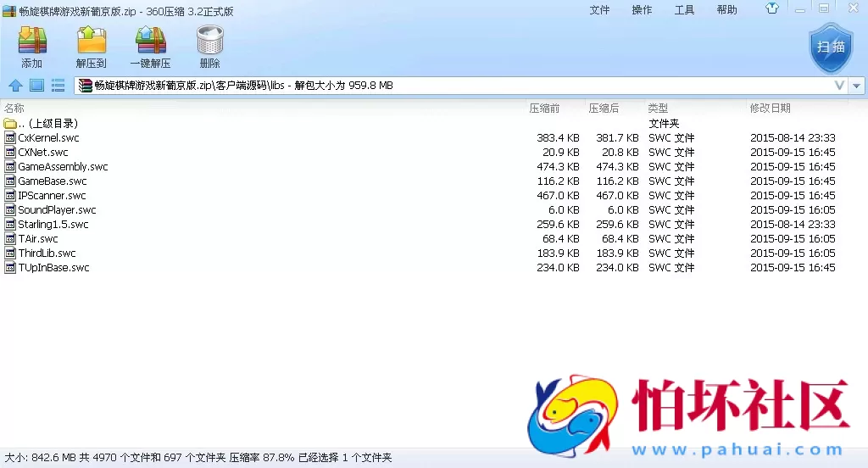Switch to large icon view button

[x=36, y=86]
